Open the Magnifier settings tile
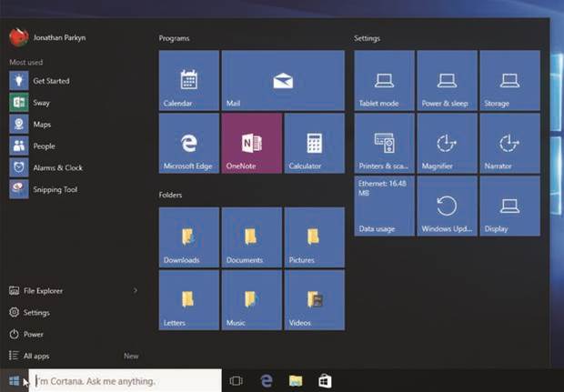The width and height of the screenshot is (564, 392). click(x=447, y=143)
